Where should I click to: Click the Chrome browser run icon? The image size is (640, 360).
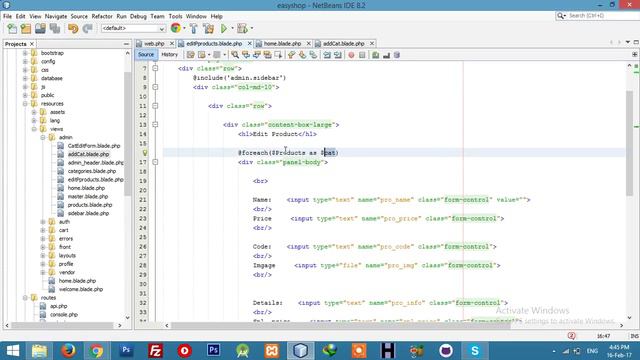click(x=176, y=28)
